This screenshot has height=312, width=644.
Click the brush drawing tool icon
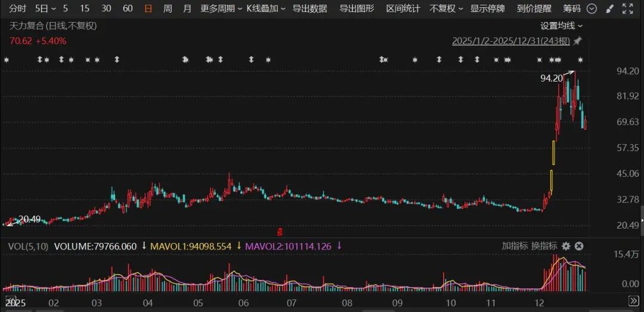(x=609, y=9)
